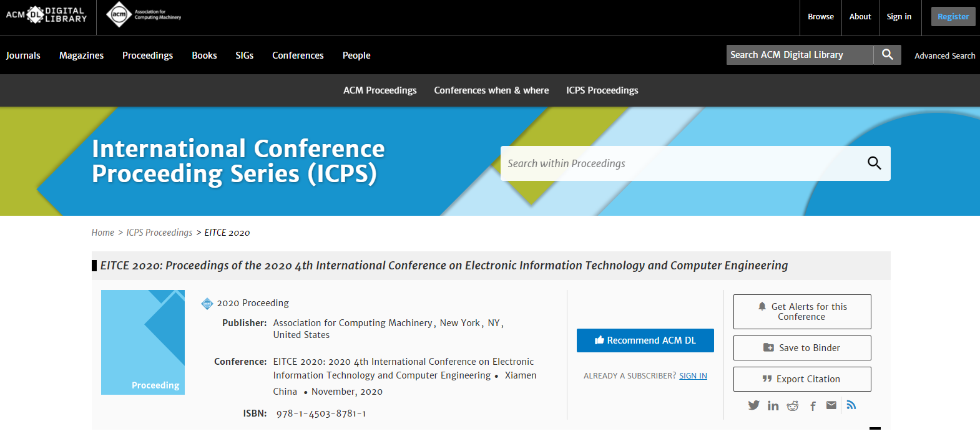
Task: Open the Proceedings menu
Action: click(x=148, y=55)
